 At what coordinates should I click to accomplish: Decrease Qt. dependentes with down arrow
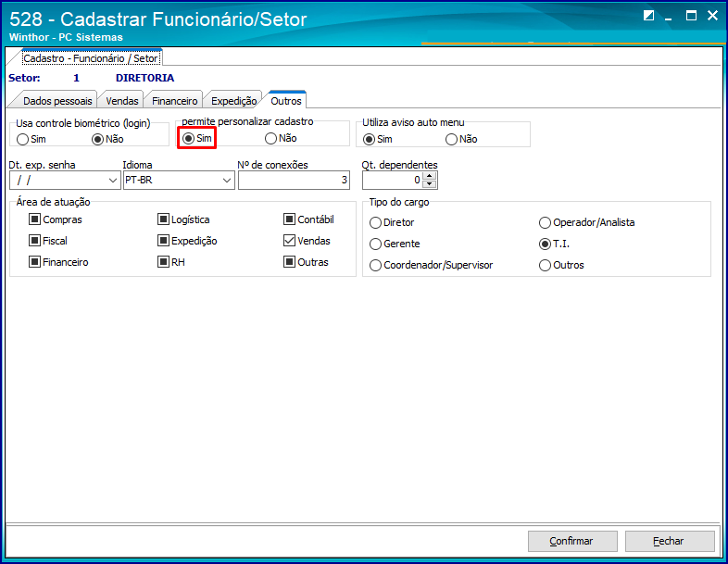(x=430, y=184)
